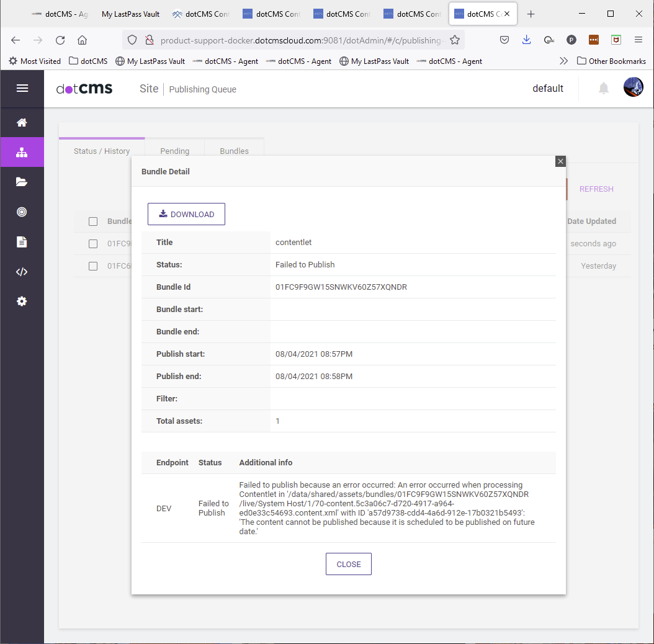Expand hidden bookmarks via double-chevron in bookmarks bar
The image size is (654, 644).
(563, 61)
